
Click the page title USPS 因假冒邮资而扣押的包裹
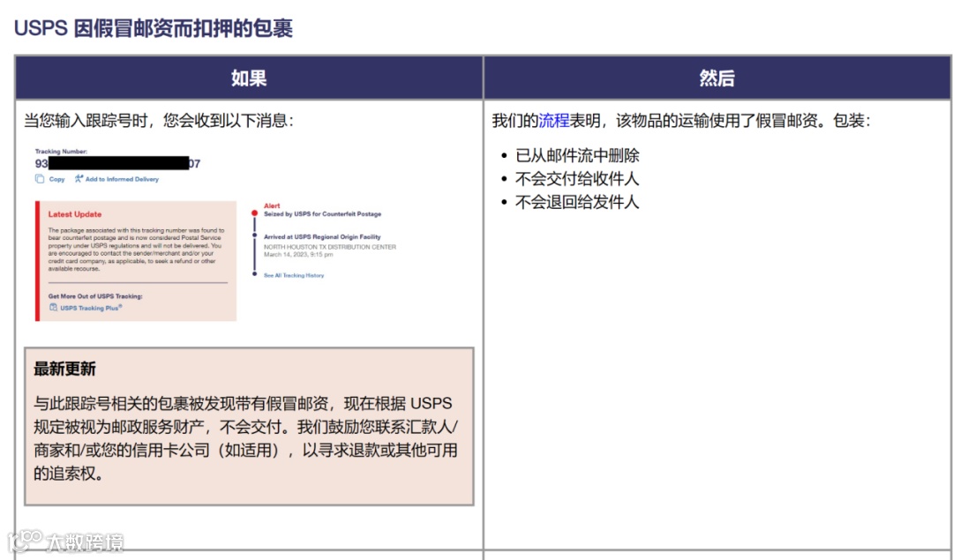coord(154,28)
